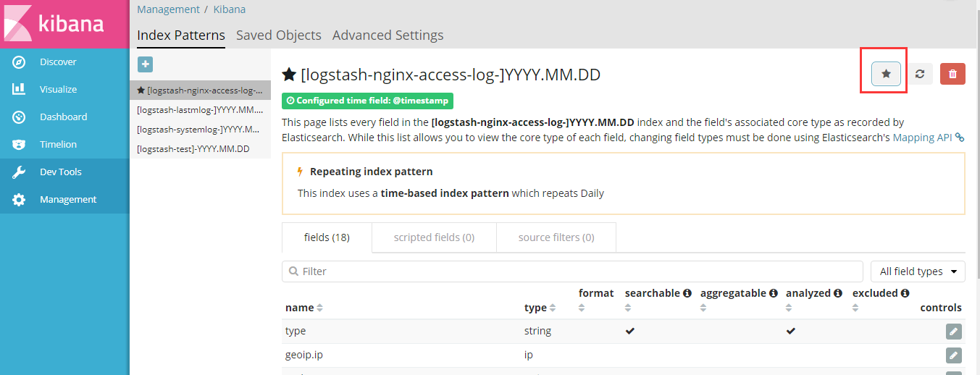Select the source filters (0) tab

click(556, 237)
